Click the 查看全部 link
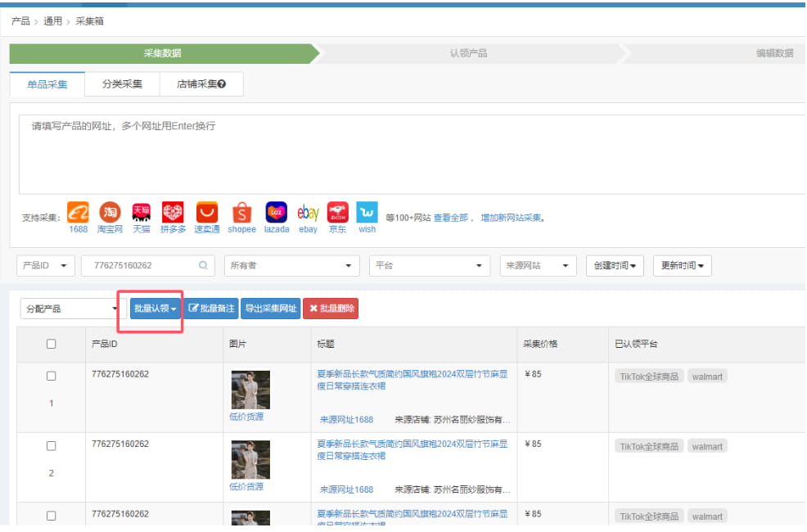Viewport: 807px width, 532px height. [451, 218]
